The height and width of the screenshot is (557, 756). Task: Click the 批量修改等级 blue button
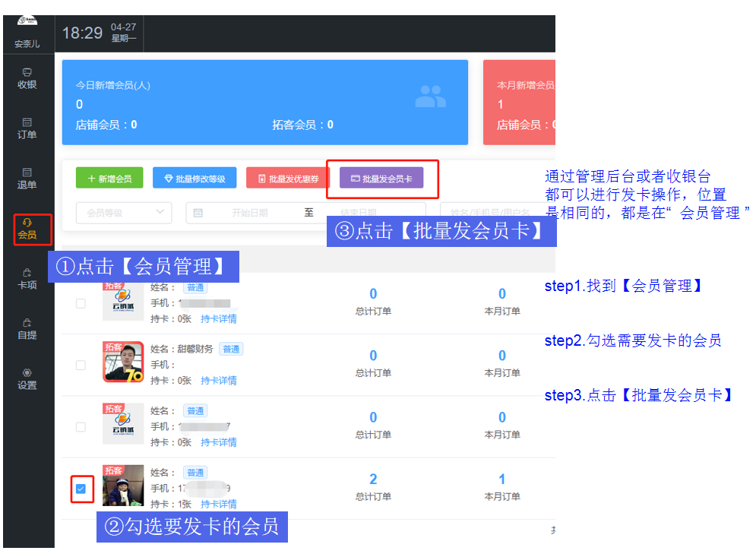click(x=195, y=178)
